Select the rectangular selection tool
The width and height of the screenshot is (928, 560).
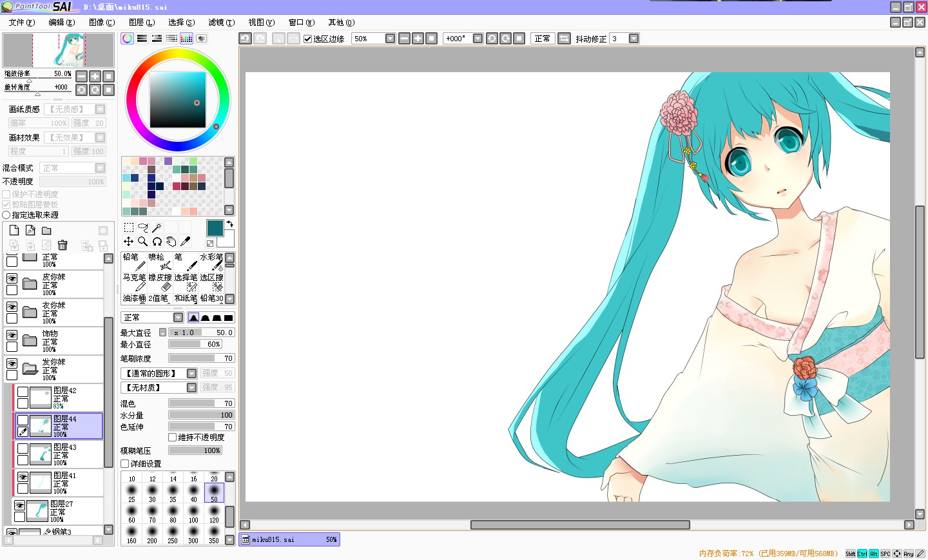[x=129, y=227]
